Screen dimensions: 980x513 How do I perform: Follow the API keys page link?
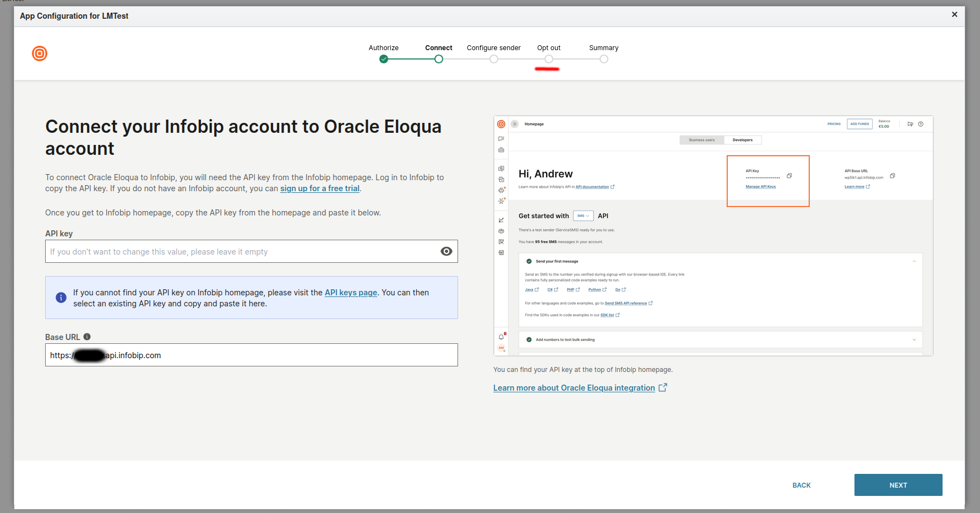tap(351, 293)
